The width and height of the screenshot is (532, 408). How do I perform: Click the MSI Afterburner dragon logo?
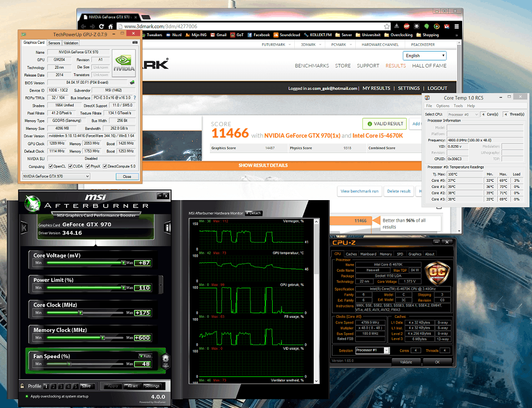(32, 203)
